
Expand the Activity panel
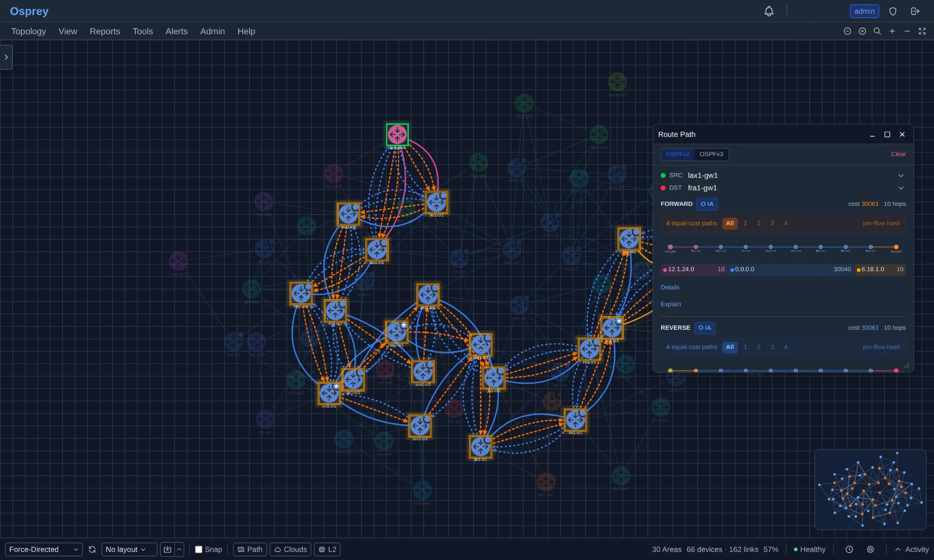point(912,550)
